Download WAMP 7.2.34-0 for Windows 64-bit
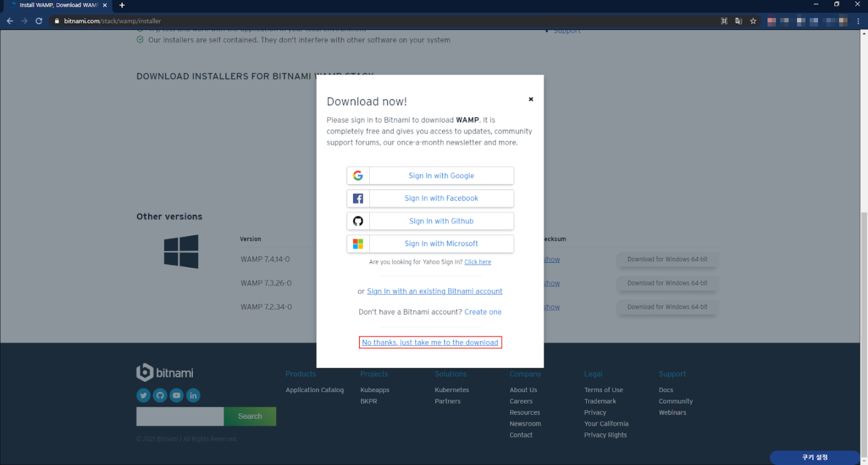This screenshot has height=465, width=868. click(x=667, y=307)
